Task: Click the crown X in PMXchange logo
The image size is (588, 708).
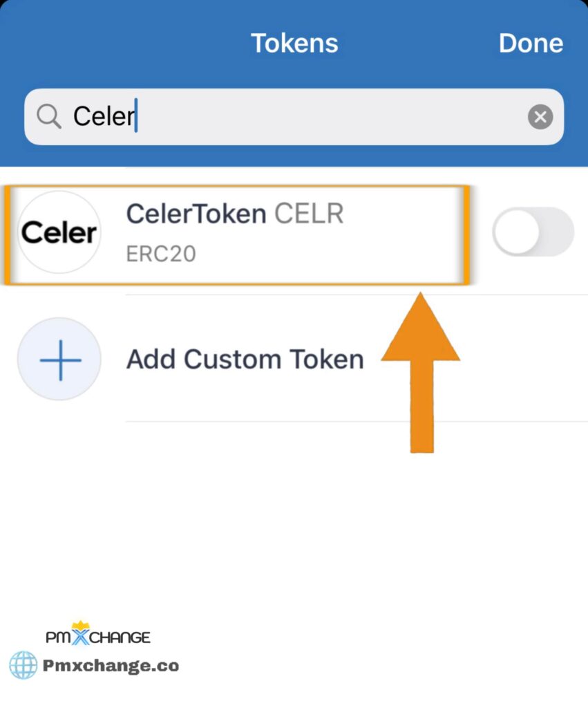Action: tap(80, 633)
